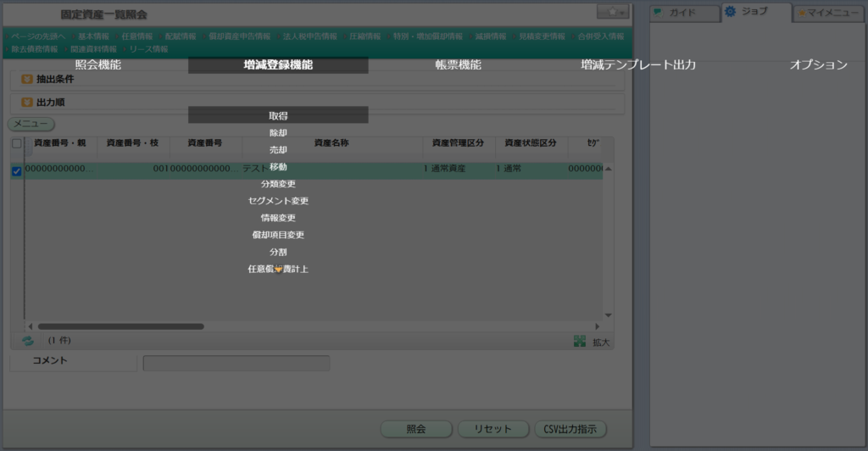
Task: Expand the 抽出条件 section
Action: click(26, 79)
